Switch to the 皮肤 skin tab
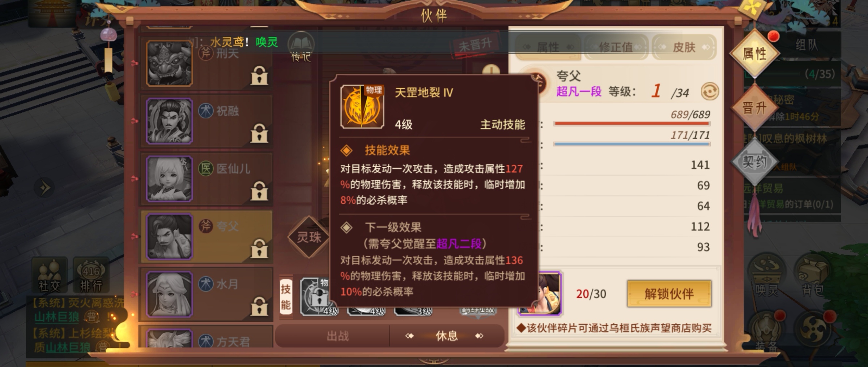The height and width of the screenshot is (367, 868). [684, 47]
